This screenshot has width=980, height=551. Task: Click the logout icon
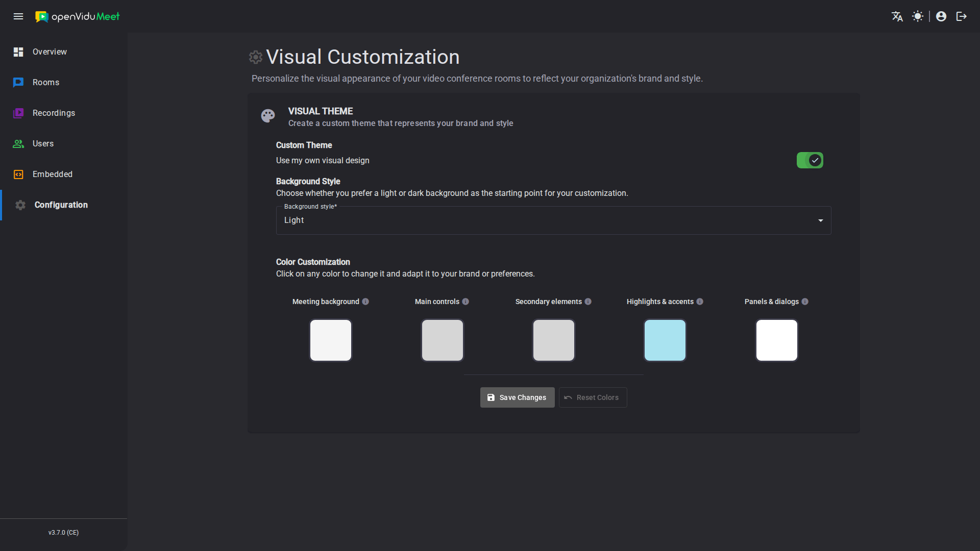[x=962, y=16]
